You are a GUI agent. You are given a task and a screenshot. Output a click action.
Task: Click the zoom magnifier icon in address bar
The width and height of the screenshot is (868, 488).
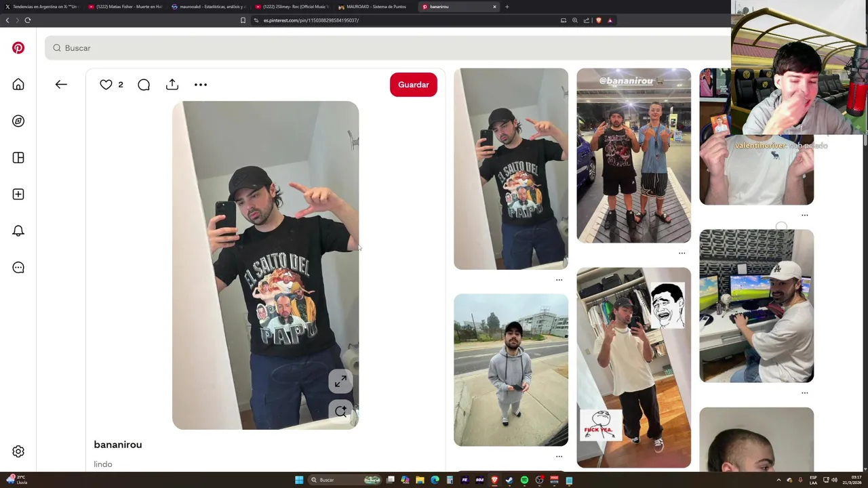574,20
